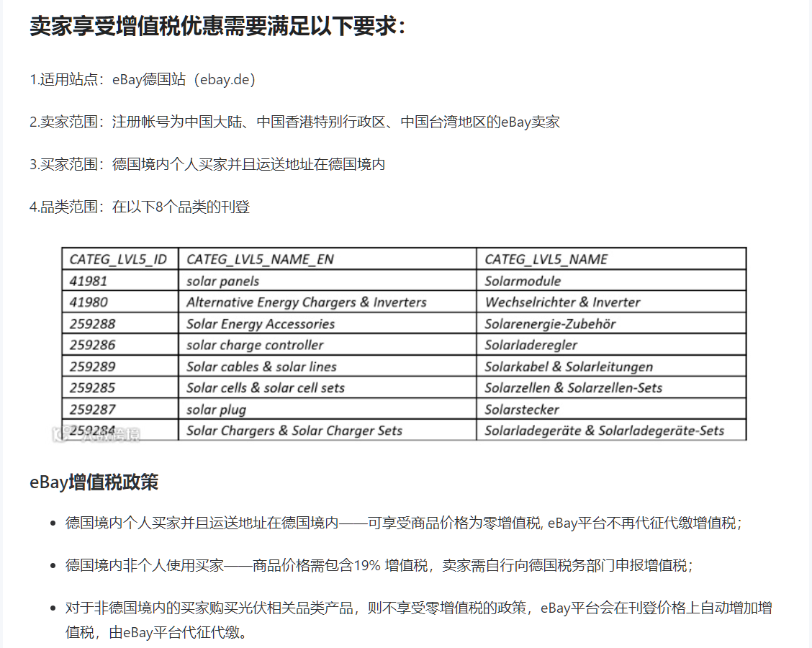Click the 'Solarladeregler' cell
The image size is (812, 648).
point(611,345)
